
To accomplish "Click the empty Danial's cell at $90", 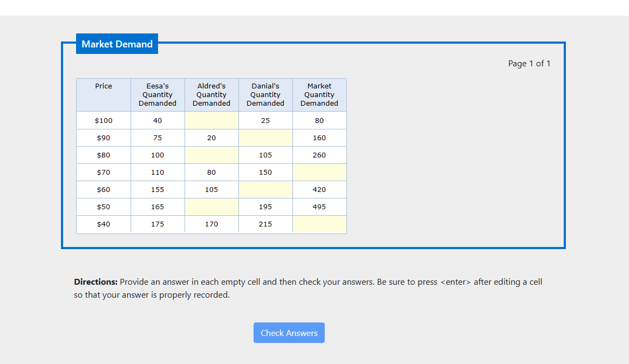I will pos(265,138).
